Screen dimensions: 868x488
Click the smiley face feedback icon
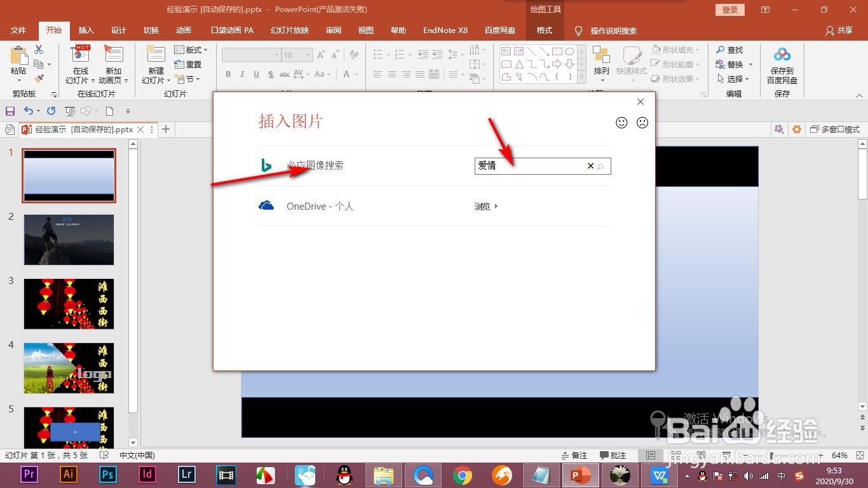point(622,123)
